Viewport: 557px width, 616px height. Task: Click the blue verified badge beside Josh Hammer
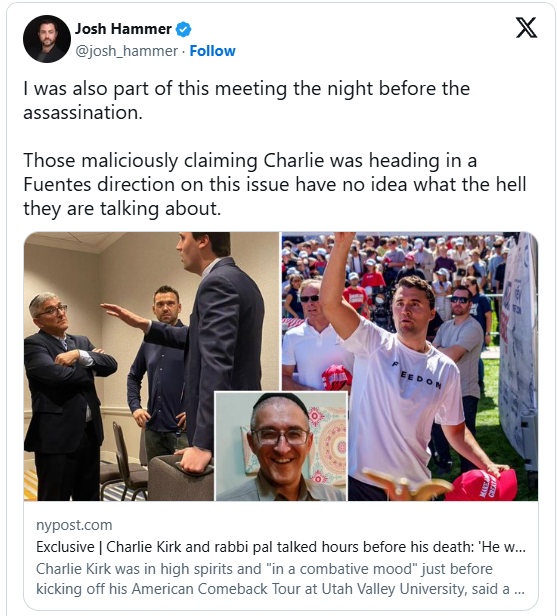183,29
